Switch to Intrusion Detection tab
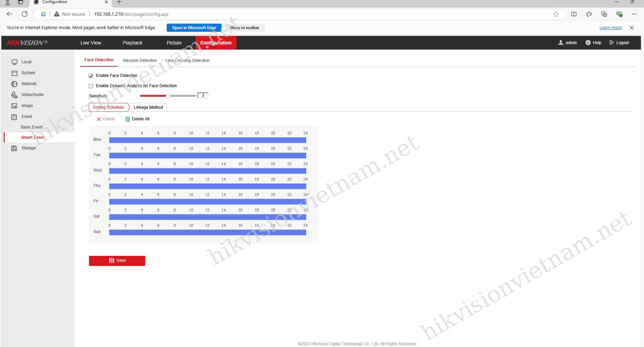The height and width of the screenshot is (347, 644). [140, 60]
